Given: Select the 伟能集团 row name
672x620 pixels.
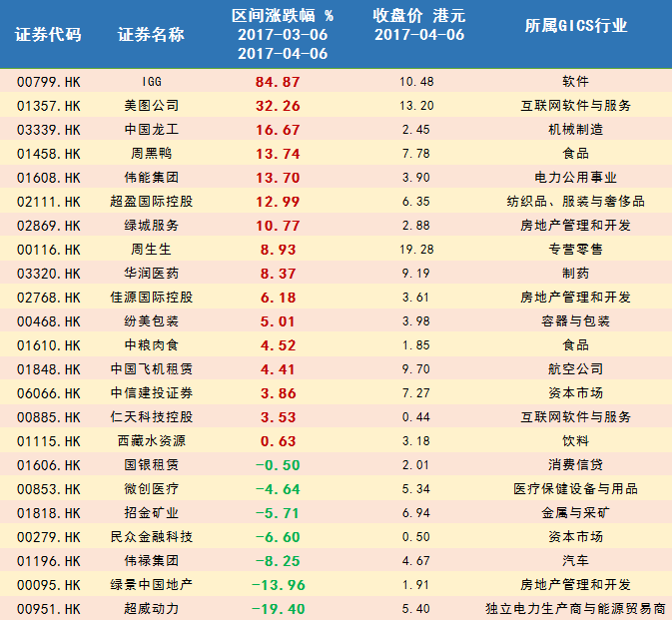Looking at the screenshot, I should pos(152,178).
